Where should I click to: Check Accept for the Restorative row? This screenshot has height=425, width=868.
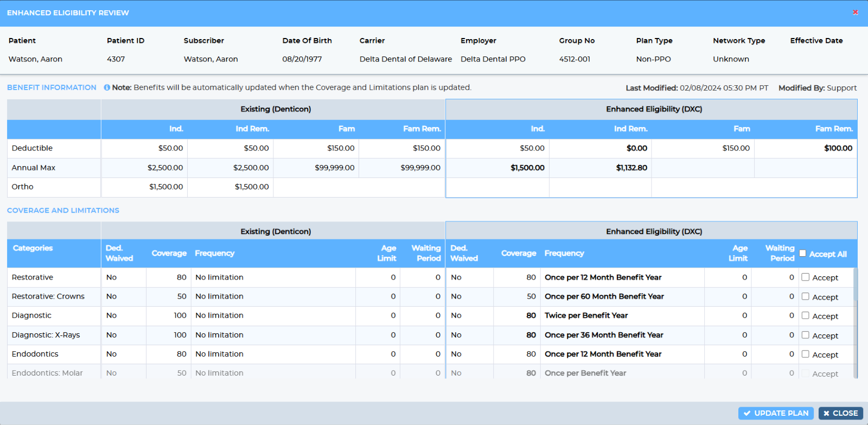[x=806, y=277]
